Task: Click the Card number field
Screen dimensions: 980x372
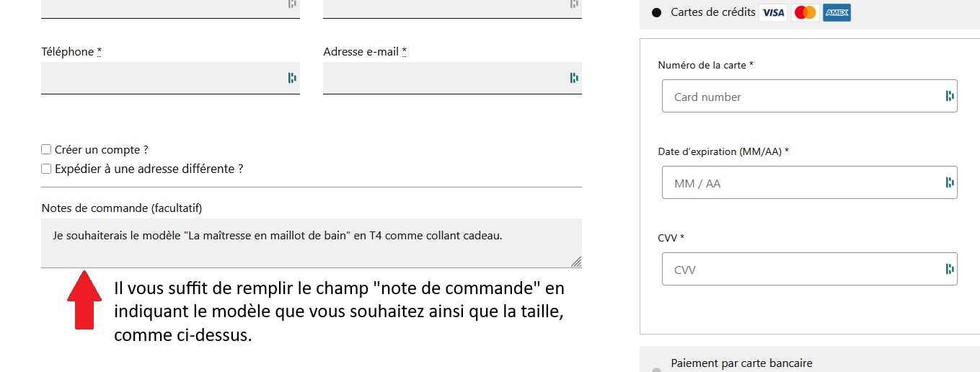Action: pyautogui.click(x=800, y=96)
